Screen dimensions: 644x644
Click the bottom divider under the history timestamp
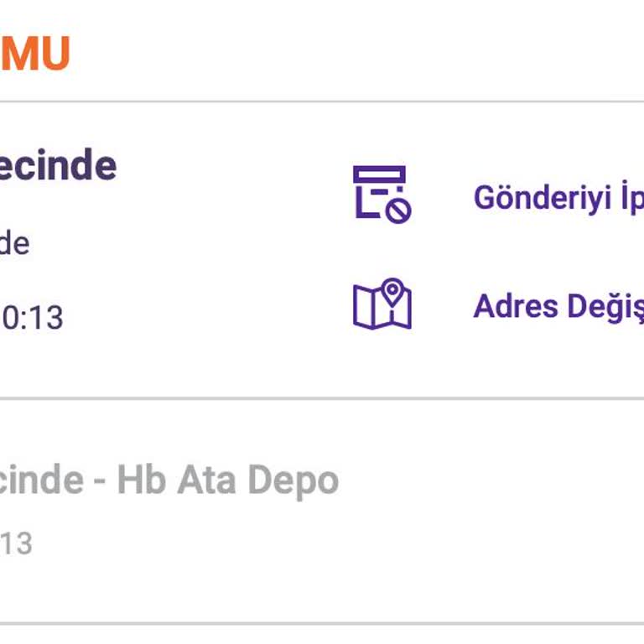coord(322,624)
